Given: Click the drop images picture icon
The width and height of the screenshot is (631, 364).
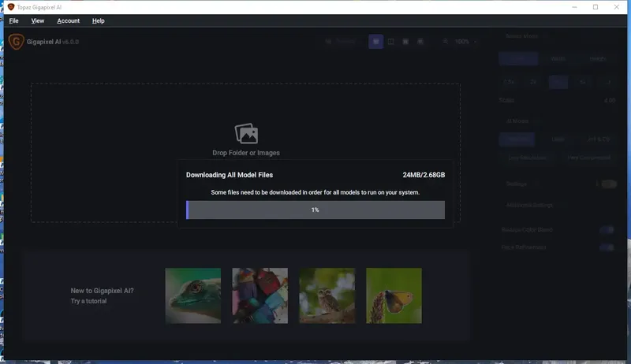Looking at the screenshot, I should pyautogui.click(x=246, y=133).
